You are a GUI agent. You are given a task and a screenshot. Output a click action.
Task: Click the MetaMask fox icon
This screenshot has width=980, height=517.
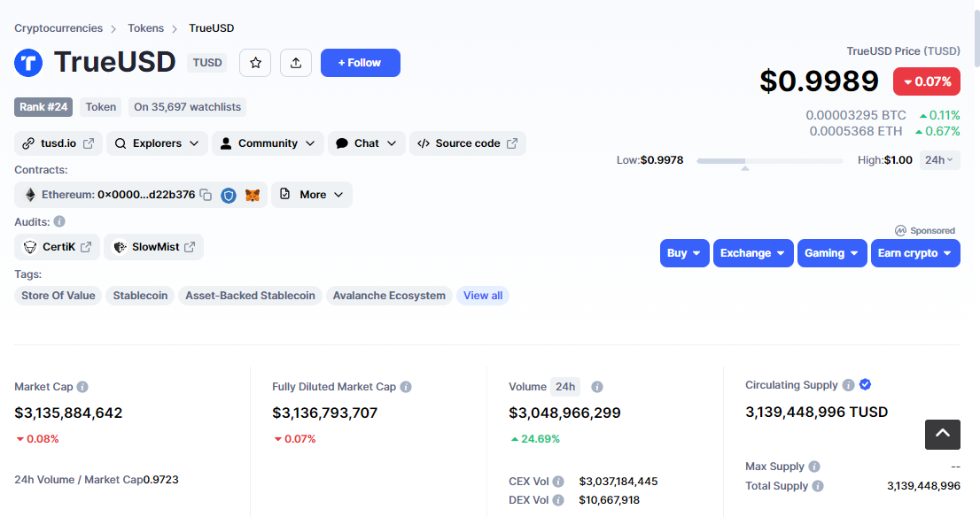[x=253, y=195]
